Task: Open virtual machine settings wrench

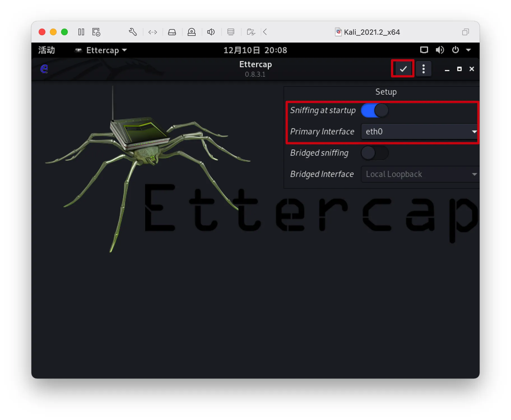Action: click(133, 32)
